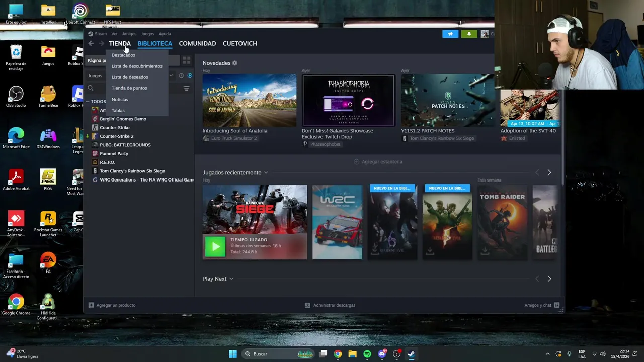Open Phasmophobia Twitch Drop news thumbnail
Viewport: 644px width, 362px height.
click(349, 101)
